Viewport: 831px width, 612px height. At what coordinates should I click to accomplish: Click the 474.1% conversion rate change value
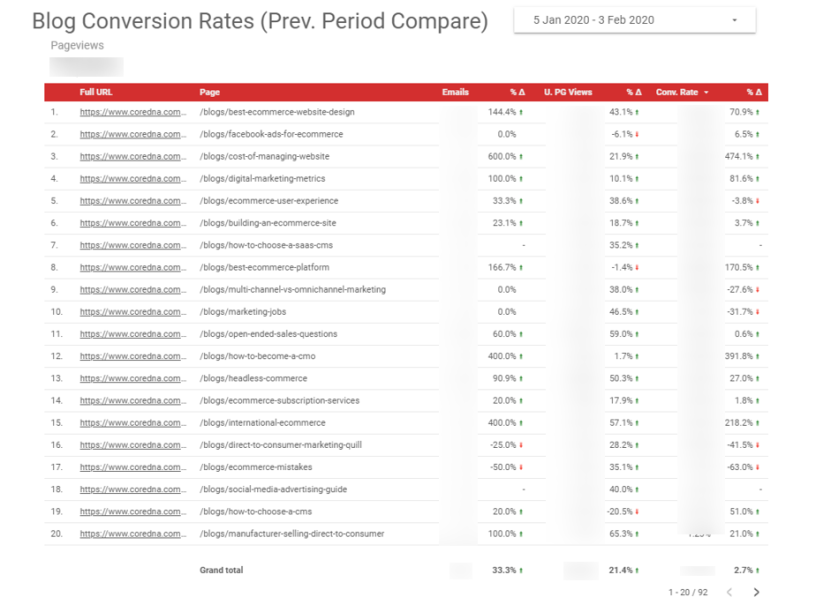coord(739,157)
